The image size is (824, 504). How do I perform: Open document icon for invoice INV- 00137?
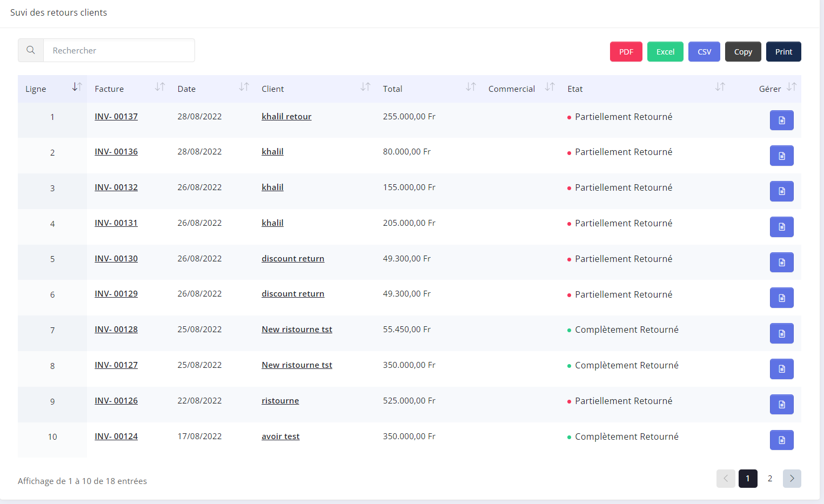tap(781, 120)
